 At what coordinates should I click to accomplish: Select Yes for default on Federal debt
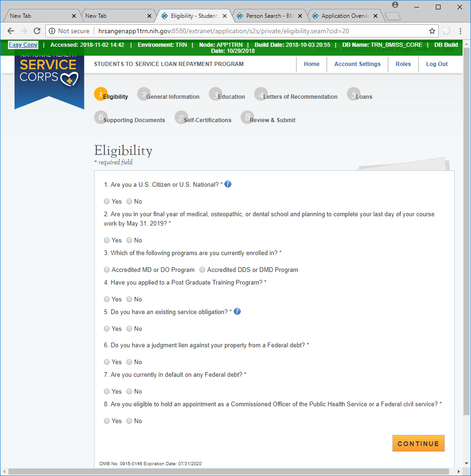(x=107, y=391)
